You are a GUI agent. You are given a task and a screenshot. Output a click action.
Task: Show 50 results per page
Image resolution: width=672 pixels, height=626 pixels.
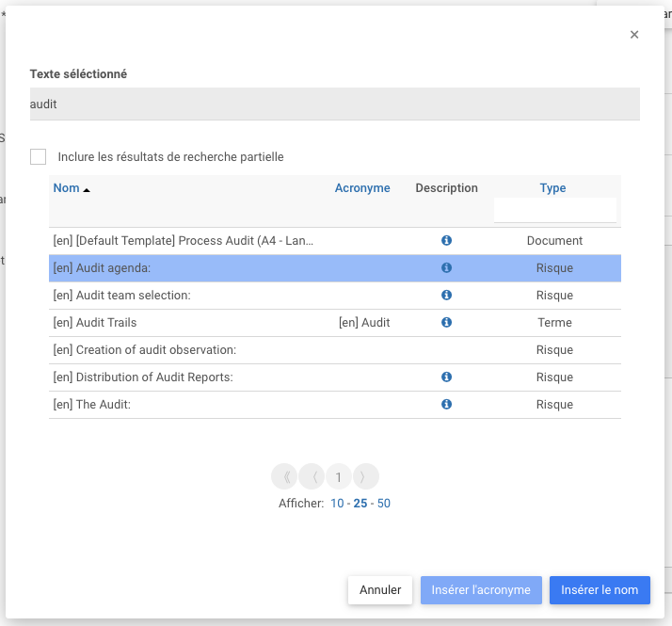point(384,504)
